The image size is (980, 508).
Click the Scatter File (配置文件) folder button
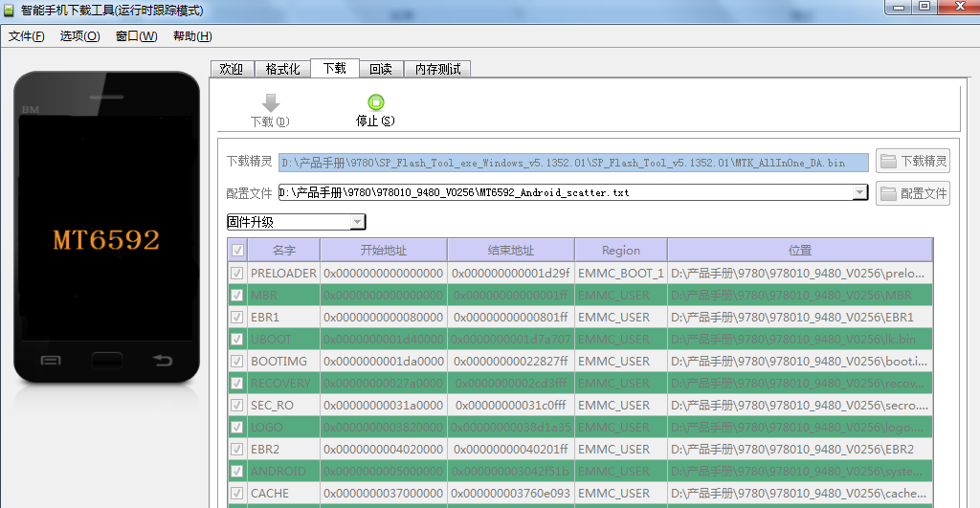(913, 193)
